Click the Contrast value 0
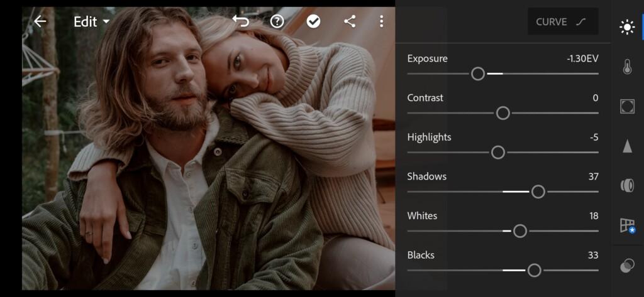The image size is (644, 297). click(596, 98)
